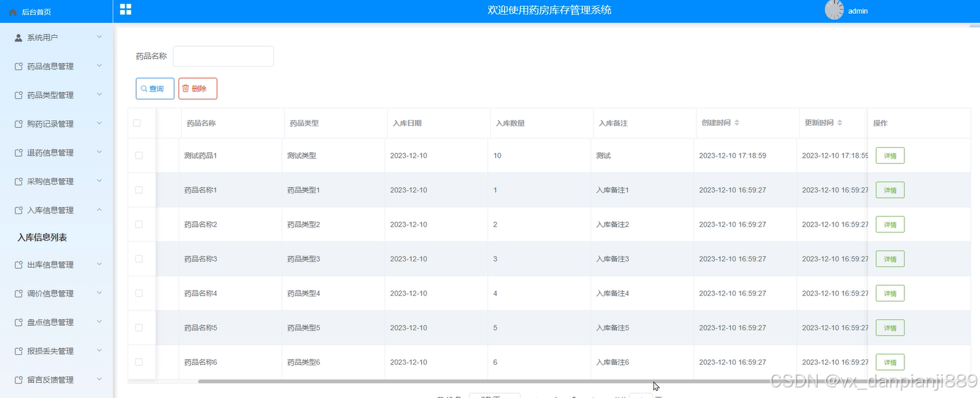Image resolution: width=980 pixels, height=398 pixels.
Task: Click the icon beside 盘点信息管理
Action: coord(19,323)
